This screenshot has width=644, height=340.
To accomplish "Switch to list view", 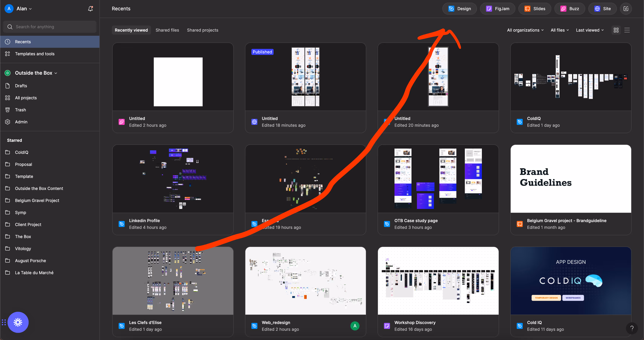I will pyautogui.click(x=627, y=30).
